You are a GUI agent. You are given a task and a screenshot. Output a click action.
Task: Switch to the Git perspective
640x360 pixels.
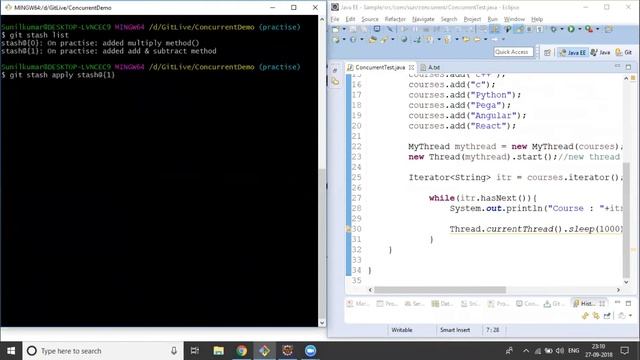pyautogui.click(x=624, y=52)
